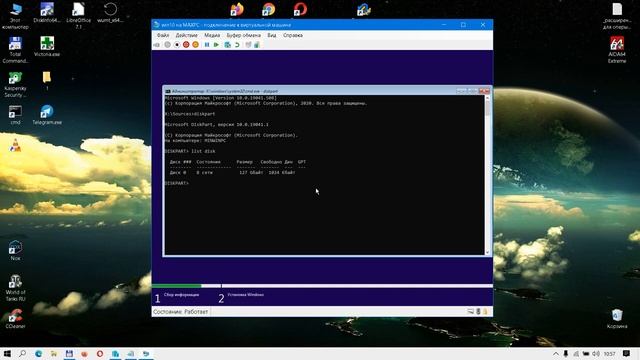Click step 2 Установка Windows label
The height and width of the screenshot is (360, 640).
tap(245, 295)
